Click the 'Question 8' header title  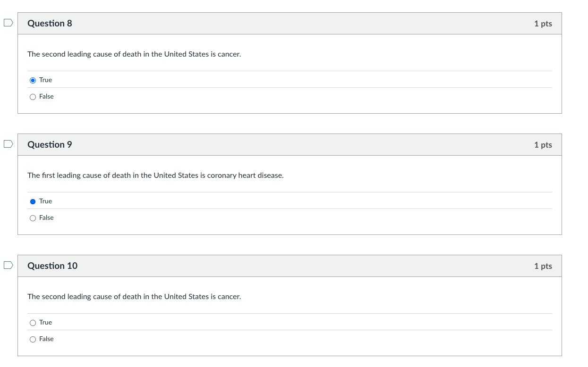(50, 24)
